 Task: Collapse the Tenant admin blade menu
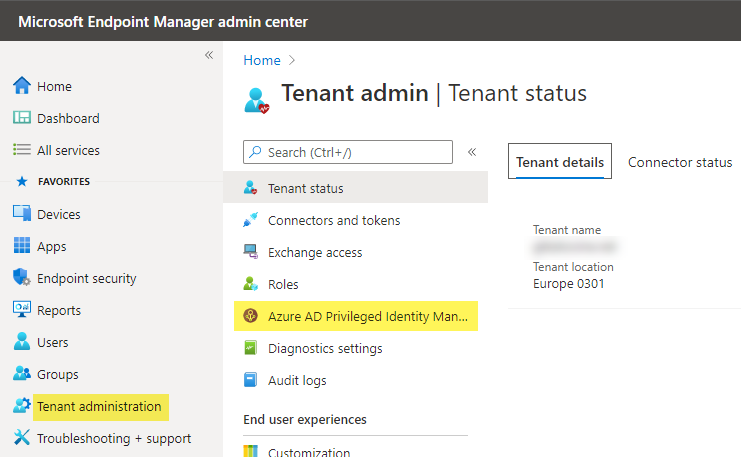pyautogui.click(x=472, y=152)
